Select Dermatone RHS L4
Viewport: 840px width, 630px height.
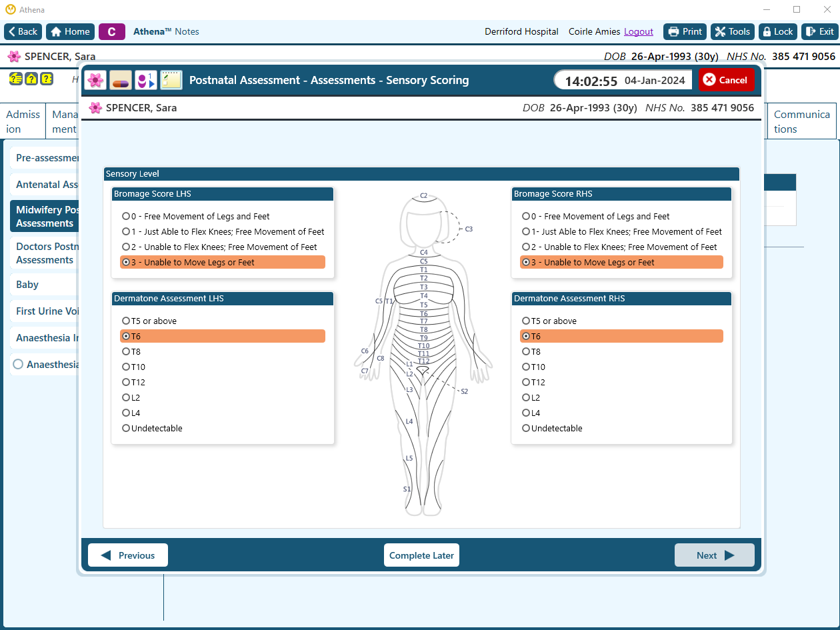click(x=621, y=413)
